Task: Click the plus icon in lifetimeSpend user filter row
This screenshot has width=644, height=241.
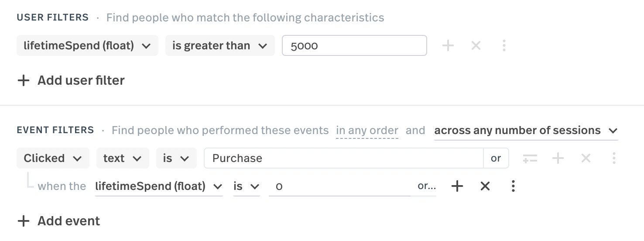Action: click(x=448, y=45)
